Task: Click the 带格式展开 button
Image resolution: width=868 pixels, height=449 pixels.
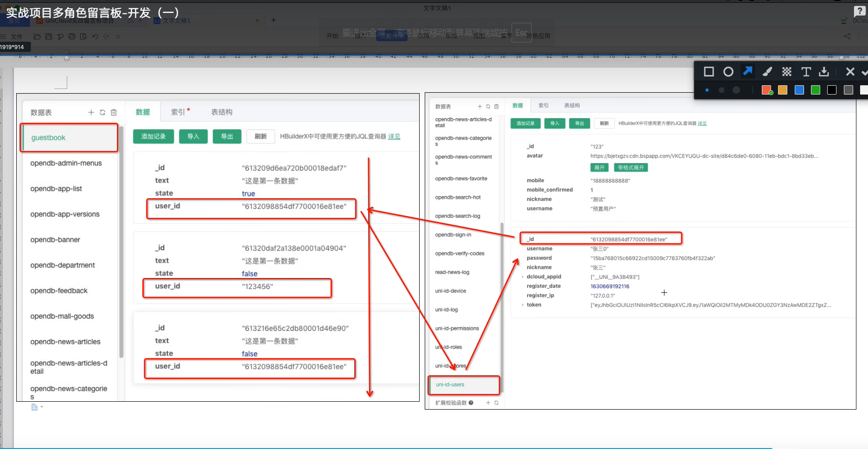Action: tap(631, 168)
